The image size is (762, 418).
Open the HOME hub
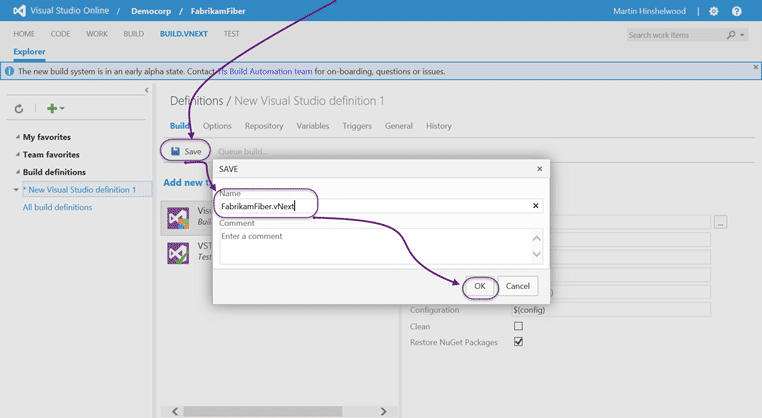click(x=24, y=34)
